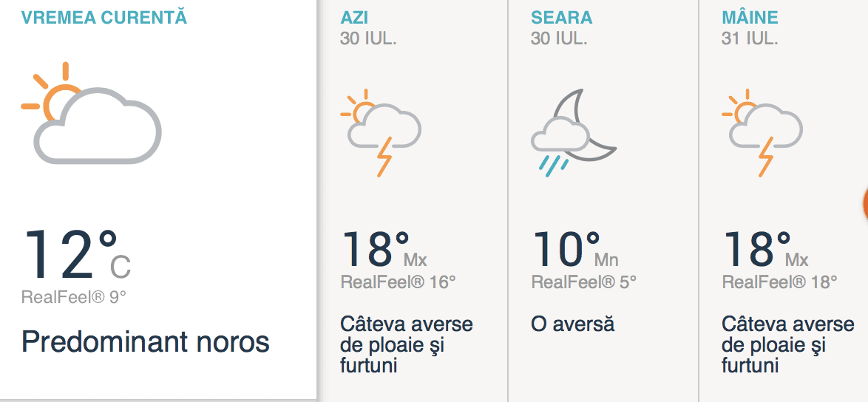Click the thunderstorm icon under AZI
The image size is (868, 402).
pos(381,133)
